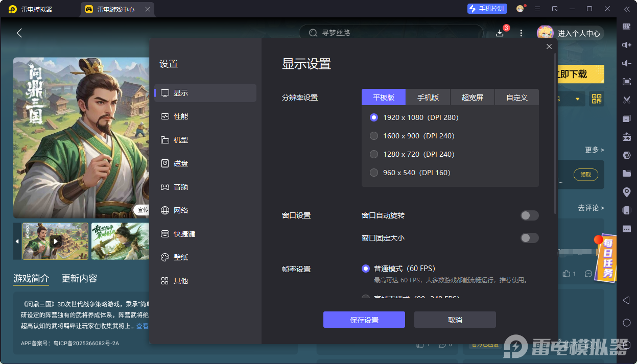Decrease emulator volume via volume down icon

click(x=627, y=63)
